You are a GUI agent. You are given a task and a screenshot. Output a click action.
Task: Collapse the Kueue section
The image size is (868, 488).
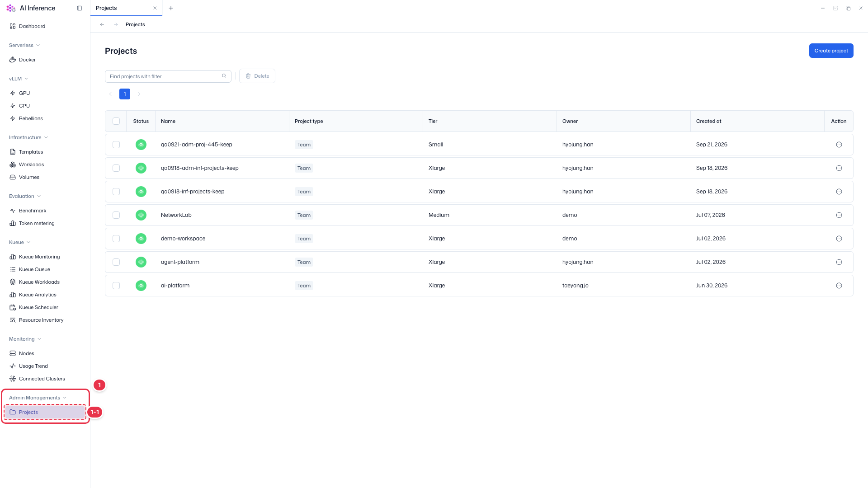coord(20,242)
